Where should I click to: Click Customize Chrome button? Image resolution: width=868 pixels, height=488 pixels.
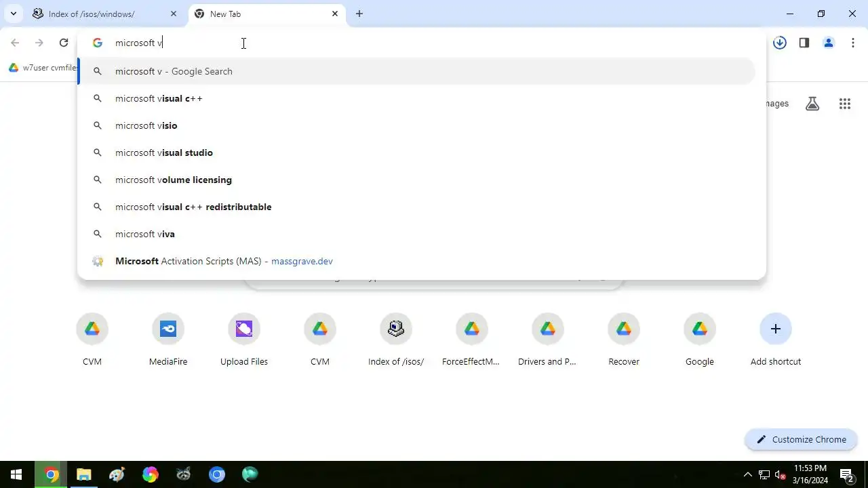pos(802,439)
